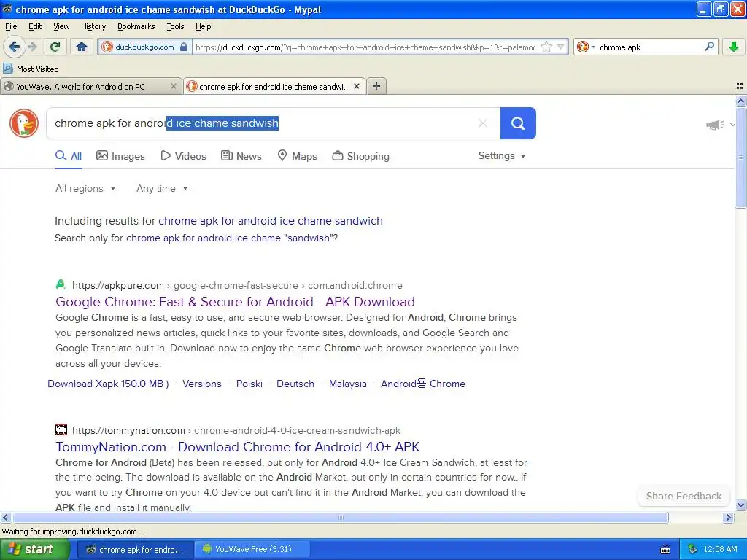Click the lock icon in address bar

pos(184,47)
